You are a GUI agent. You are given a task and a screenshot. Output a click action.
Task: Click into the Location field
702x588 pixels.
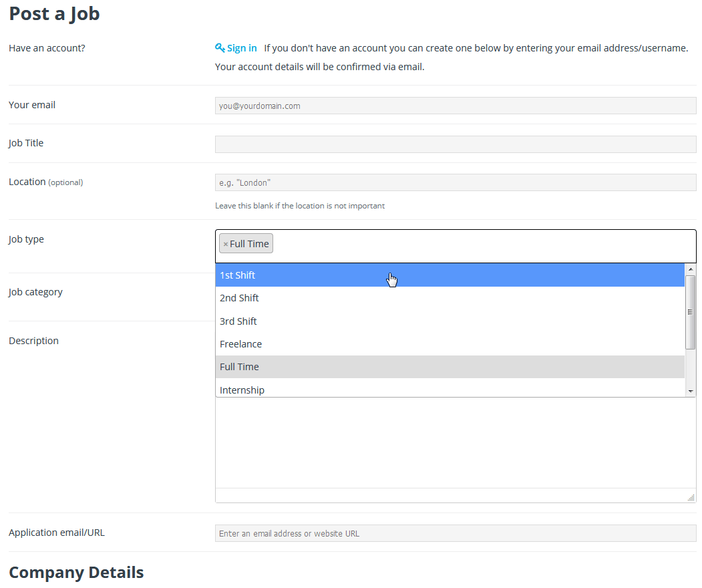tap(456, 182)
